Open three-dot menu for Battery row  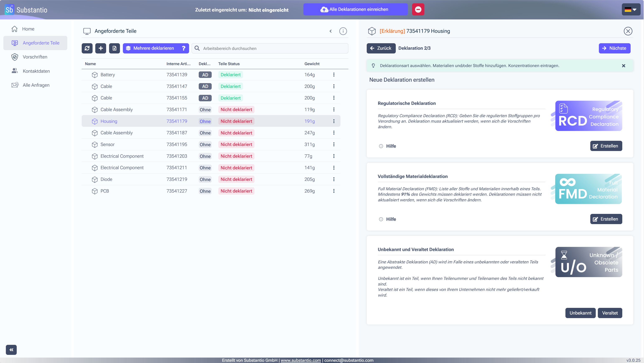[334, 75]
